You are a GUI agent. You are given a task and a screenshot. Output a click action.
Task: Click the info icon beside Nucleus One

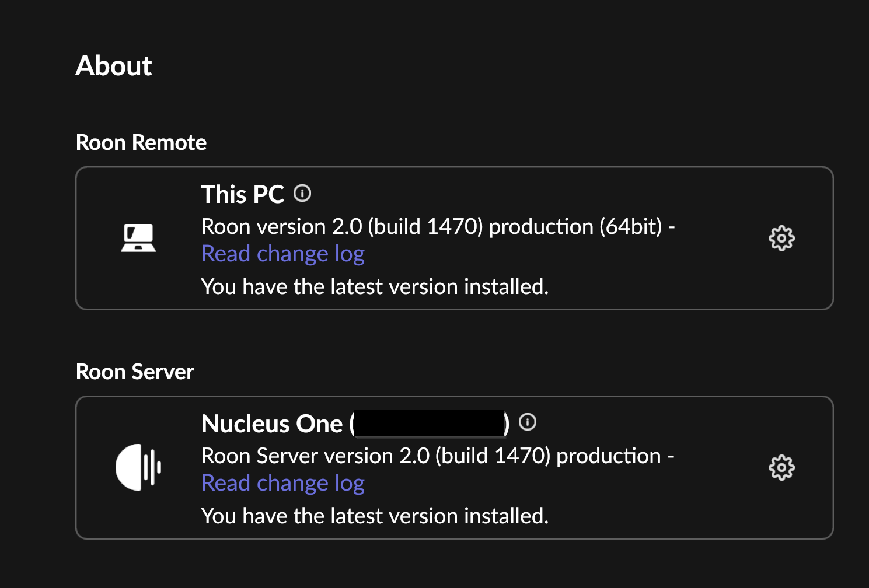(528, 422)
